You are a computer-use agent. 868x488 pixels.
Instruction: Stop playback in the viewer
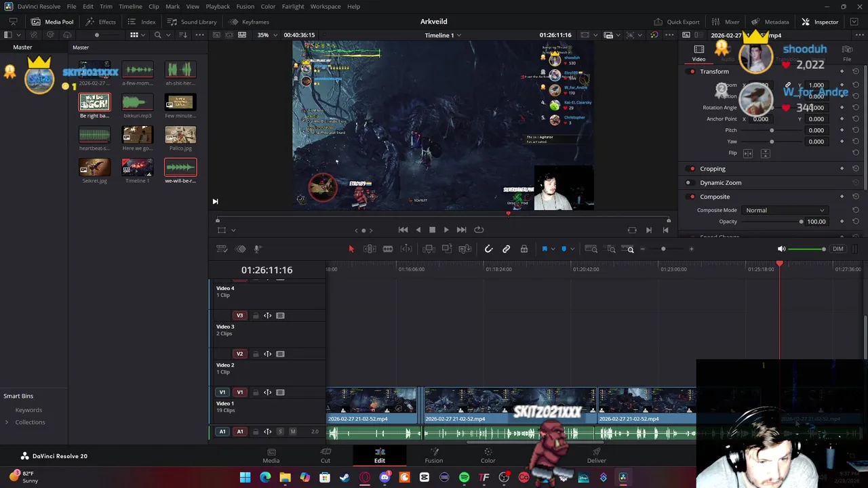tap(432, 230)
